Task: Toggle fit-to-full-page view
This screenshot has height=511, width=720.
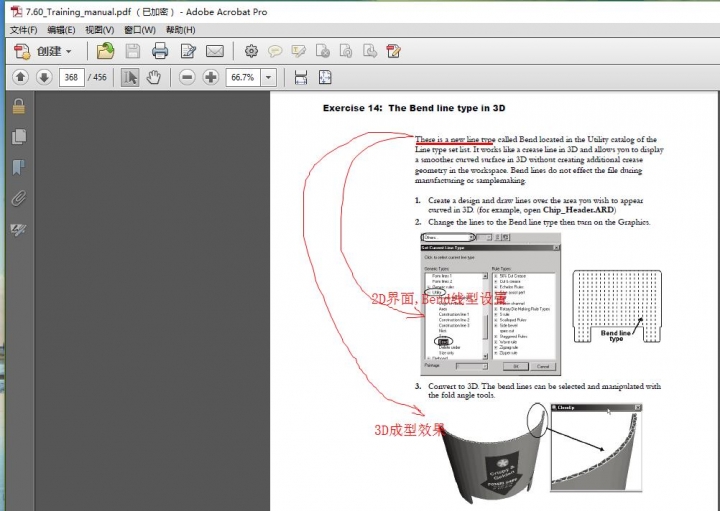Action: [x=324, y=77]
